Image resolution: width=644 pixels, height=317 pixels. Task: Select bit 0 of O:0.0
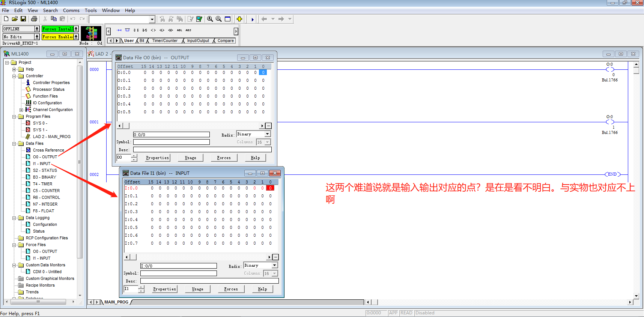pos(263,72)
